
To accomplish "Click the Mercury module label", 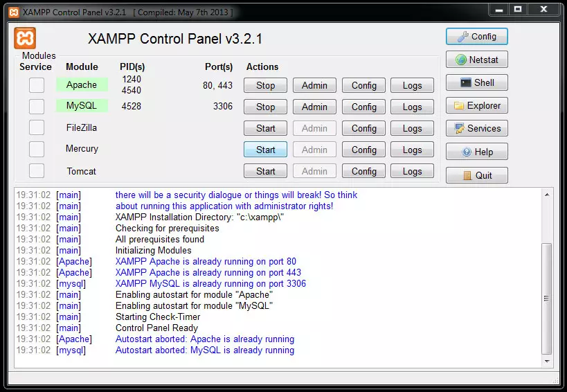I will point(82,149).
